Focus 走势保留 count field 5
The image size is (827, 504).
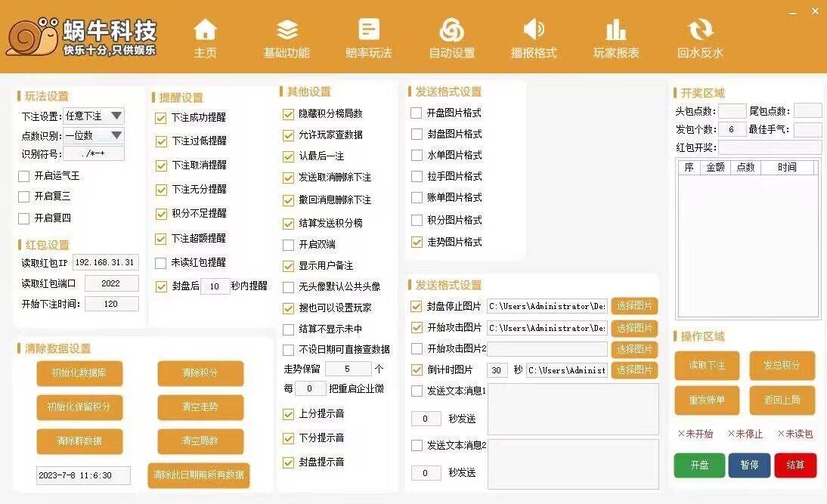point(348,369)
